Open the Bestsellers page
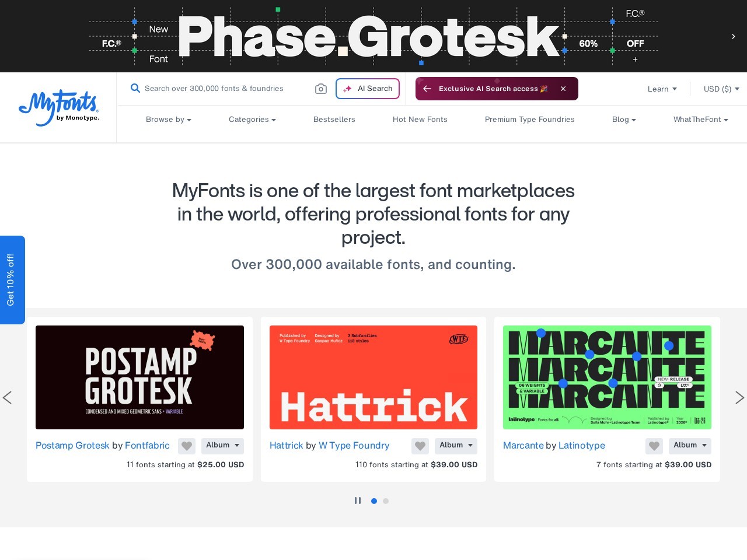This screenshot has width=747, height=560. click(x=334, y=120)
